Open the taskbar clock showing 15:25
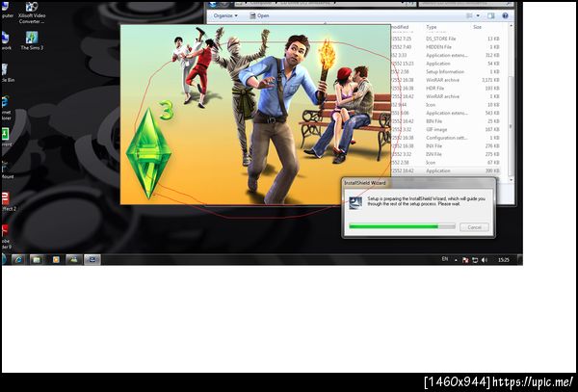This screenshot has height=392, width=578. [504, 260]
